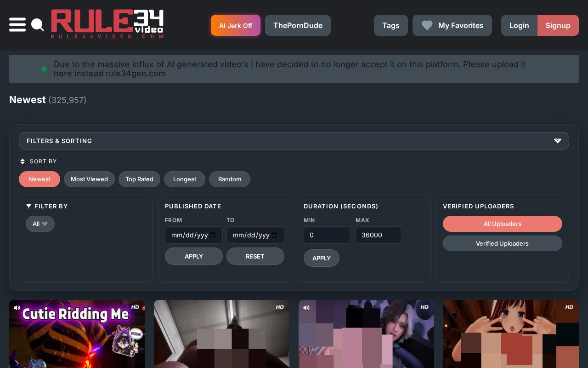Collapse the Filters & Sorting panel
This screenshot has width=588, height=368.
coord(294,141)
